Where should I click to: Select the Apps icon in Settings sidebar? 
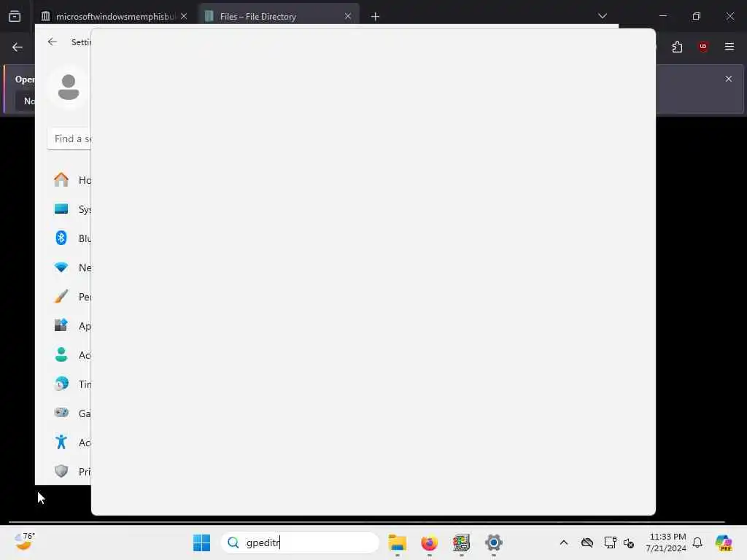[x=61, y=325]
